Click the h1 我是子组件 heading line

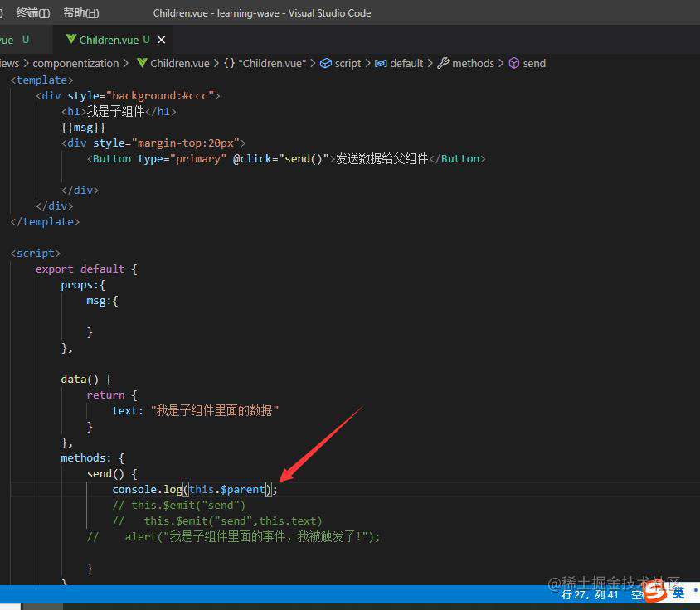(x=119, y=111)
